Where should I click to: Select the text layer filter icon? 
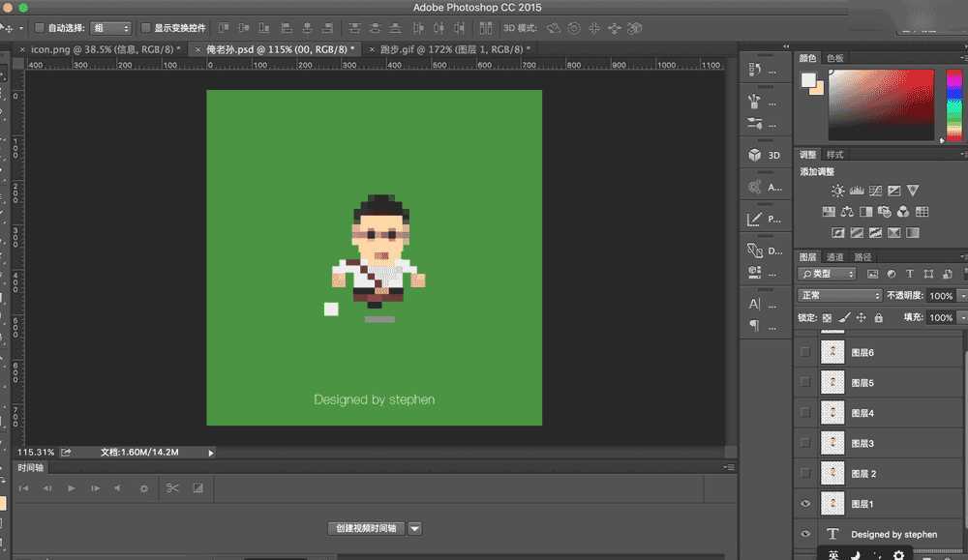909,275
